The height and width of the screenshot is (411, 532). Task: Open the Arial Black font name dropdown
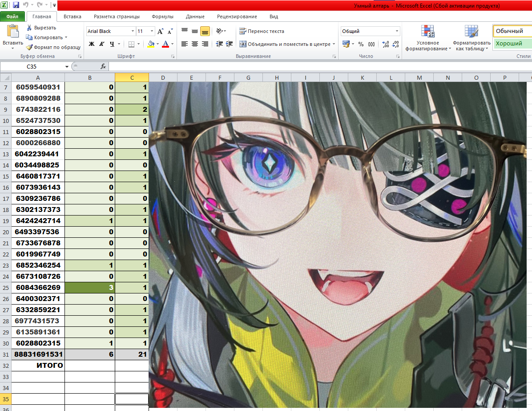pyautogui.click(x=133, y=31)
